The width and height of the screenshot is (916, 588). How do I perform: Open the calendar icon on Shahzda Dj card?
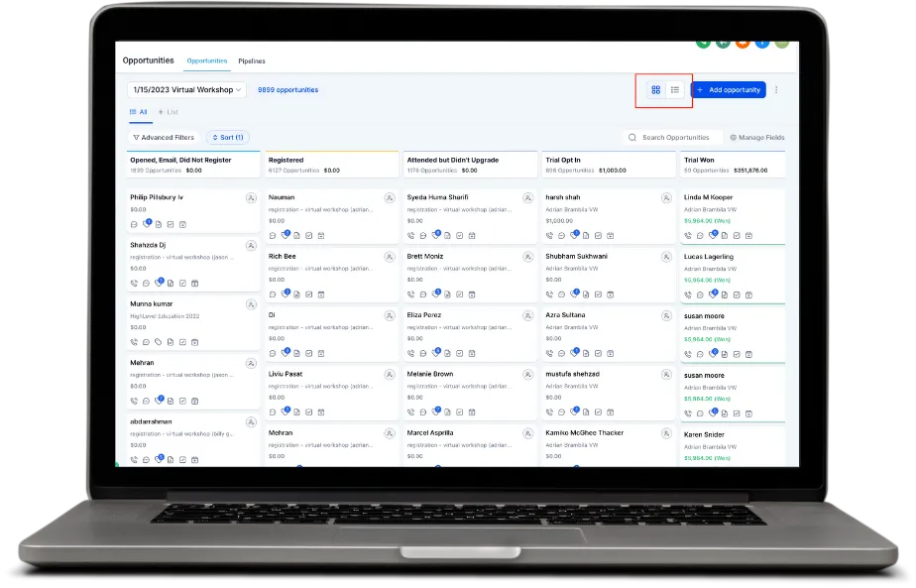tap(195, 284)
